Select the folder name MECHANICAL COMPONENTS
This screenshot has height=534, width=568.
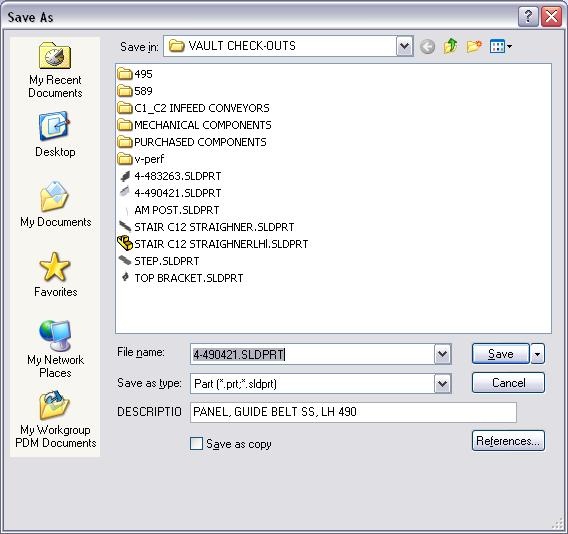click(202, 125)
